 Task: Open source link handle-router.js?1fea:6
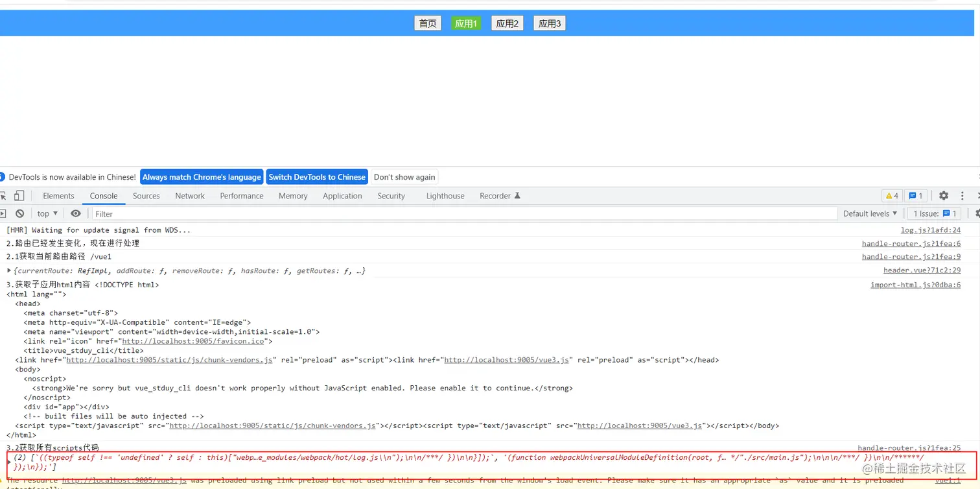pos(911,244)
